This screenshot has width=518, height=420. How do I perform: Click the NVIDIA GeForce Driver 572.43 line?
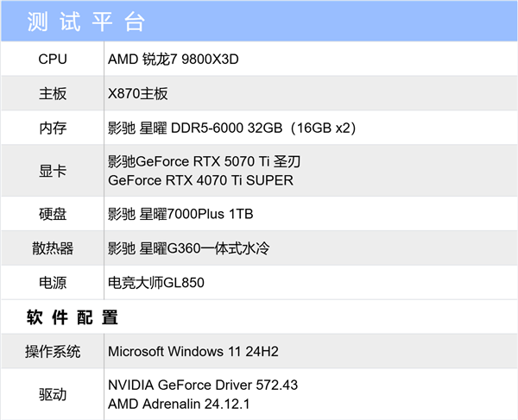pyautogui.click(x=203, y=385)
